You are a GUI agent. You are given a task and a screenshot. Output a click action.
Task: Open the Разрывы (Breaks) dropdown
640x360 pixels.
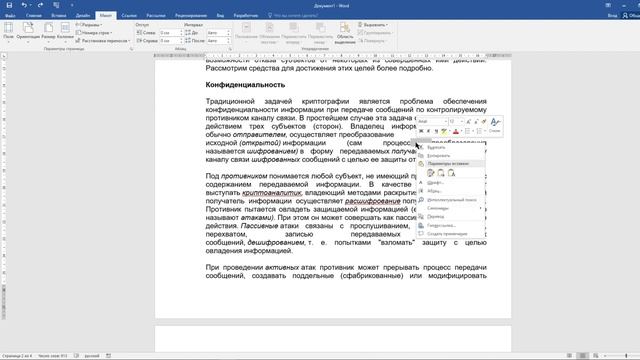89,24
